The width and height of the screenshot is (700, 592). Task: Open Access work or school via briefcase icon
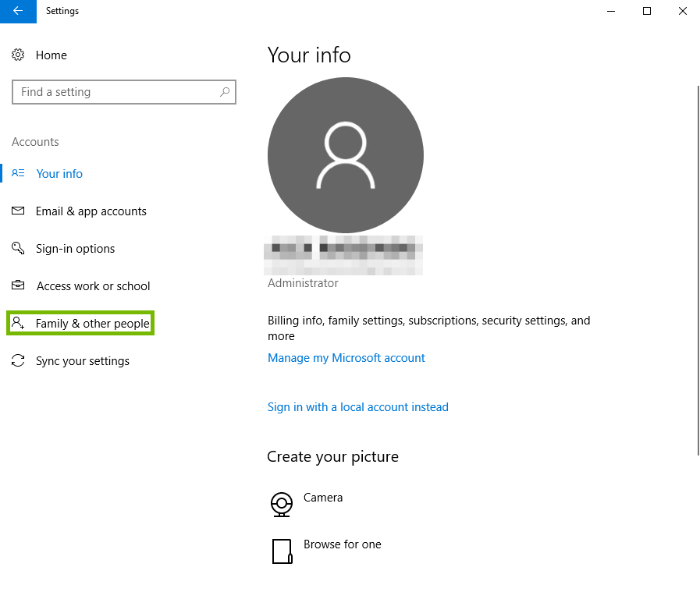tap(18, 285)
